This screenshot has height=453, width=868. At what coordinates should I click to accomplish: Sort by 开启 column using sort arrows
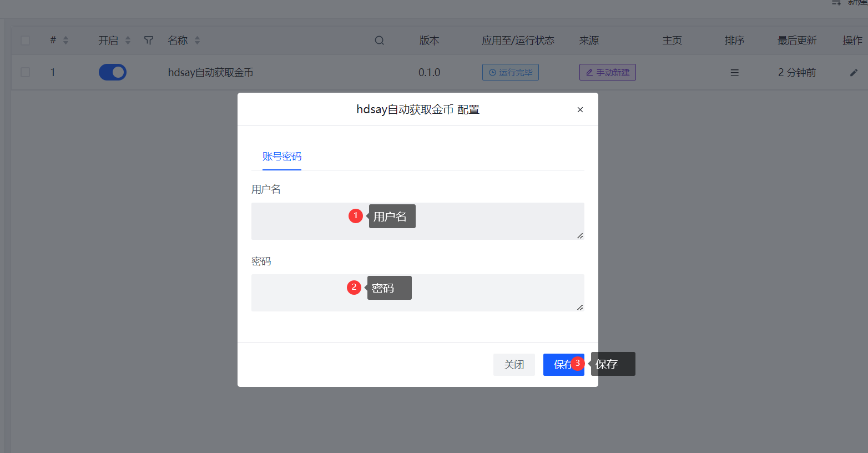point(128,41)
